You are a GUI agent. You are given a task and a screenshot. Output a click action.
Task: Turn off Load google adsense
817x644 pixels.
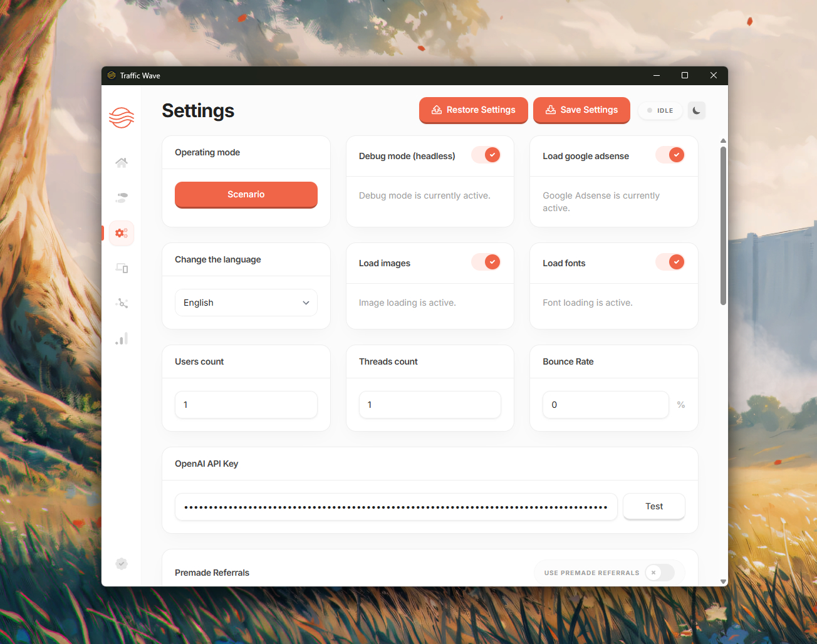(x=670, y=155)
